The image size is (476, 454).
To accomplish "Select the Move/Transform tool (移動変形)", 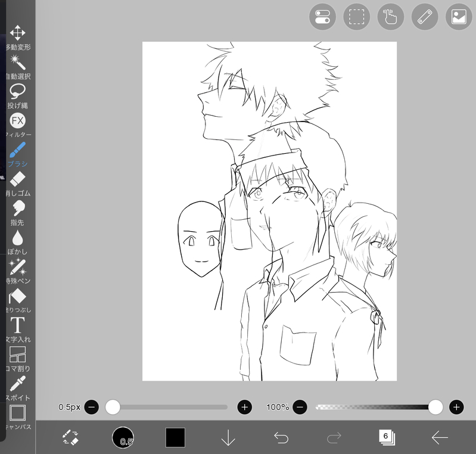I will click(18, 37).
